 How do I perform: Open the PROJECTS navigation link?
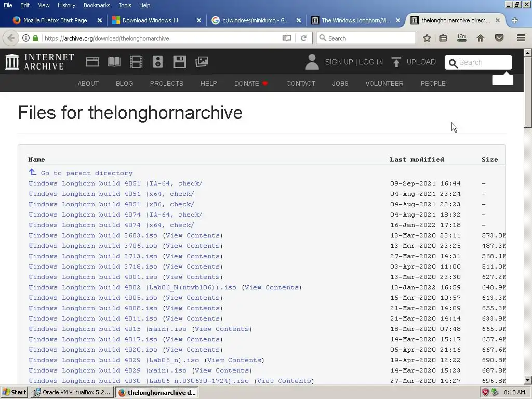(x=167, y=84)
